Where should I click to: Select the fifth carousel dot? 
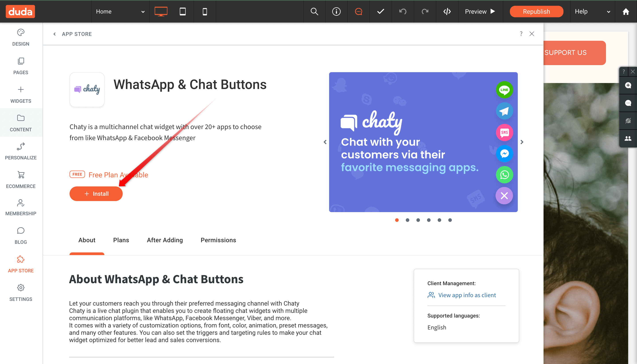pos(439,220)
